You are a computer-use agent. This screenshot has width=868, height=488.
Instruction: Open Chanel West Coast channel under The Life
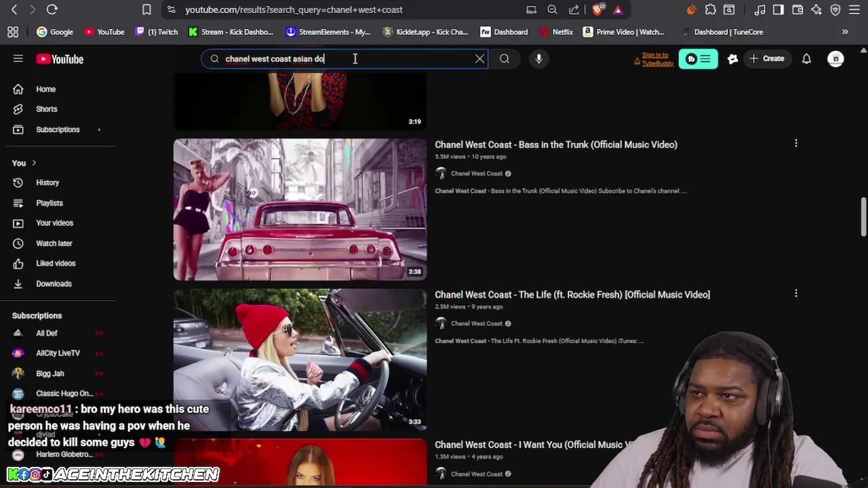tap(477, 323)
